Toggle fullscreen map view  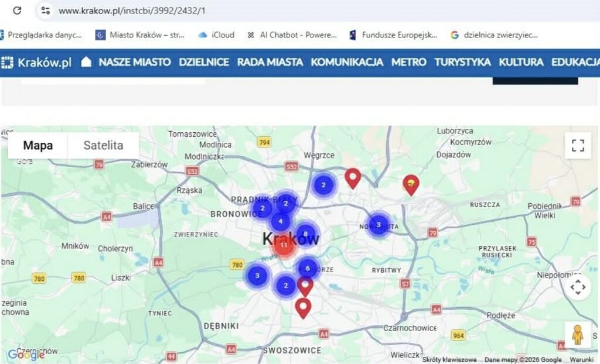[578, 146]
